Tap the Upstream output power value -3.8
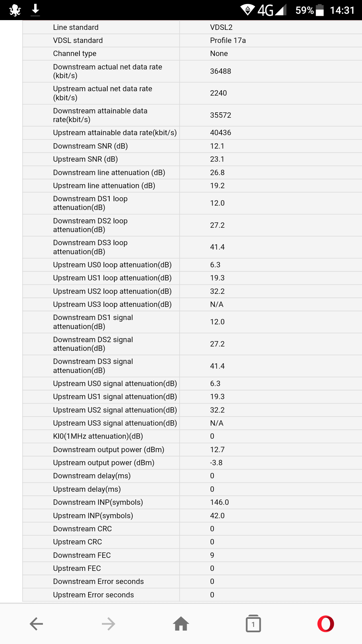The width and height of the screenshot is (362, 644). [x=216, y=463]
